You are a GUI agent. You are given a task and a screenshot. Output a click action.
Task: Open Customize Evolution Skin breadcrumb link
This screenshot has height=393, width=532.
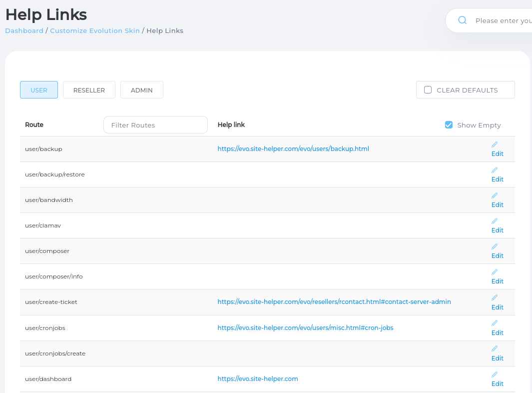pyautogui.click(x=95, y=31)
